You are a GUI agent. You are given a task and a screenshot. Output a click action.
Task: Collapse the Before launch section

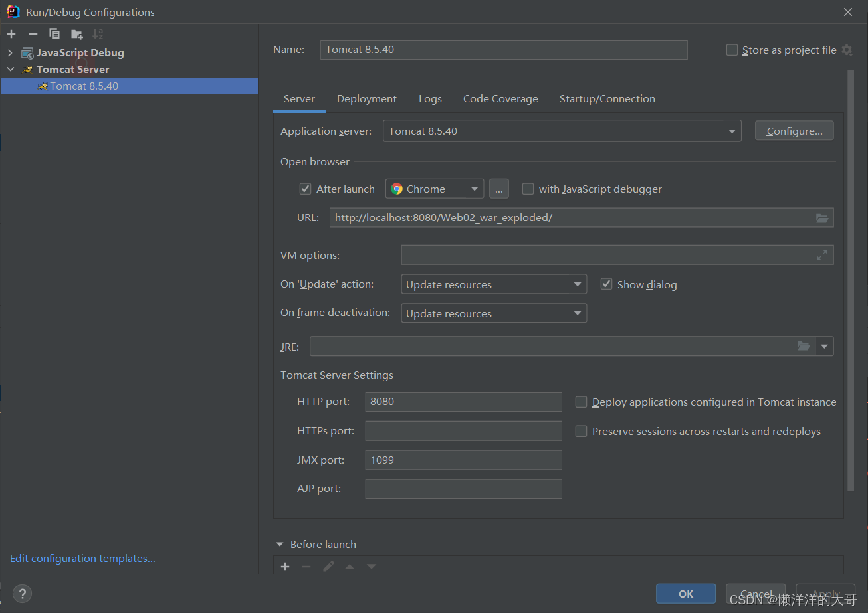[280, 545]
